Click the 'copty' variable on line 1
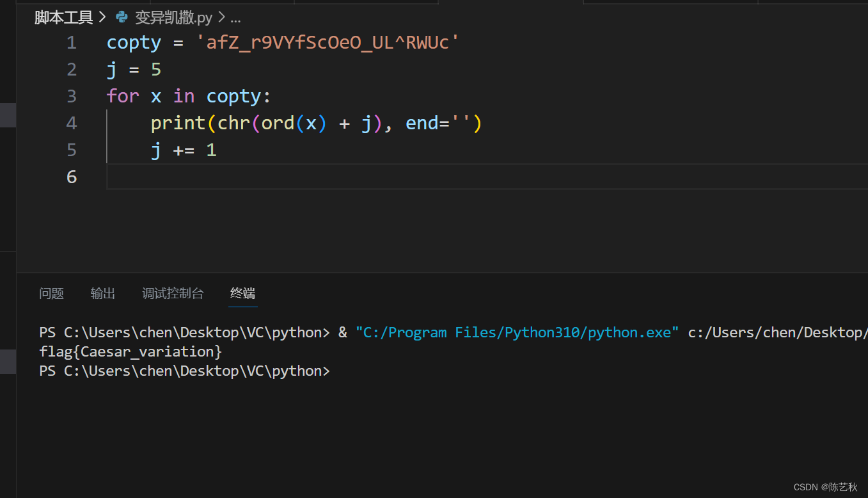This screenshot has width=868, height=498. (x=134, y=43)
